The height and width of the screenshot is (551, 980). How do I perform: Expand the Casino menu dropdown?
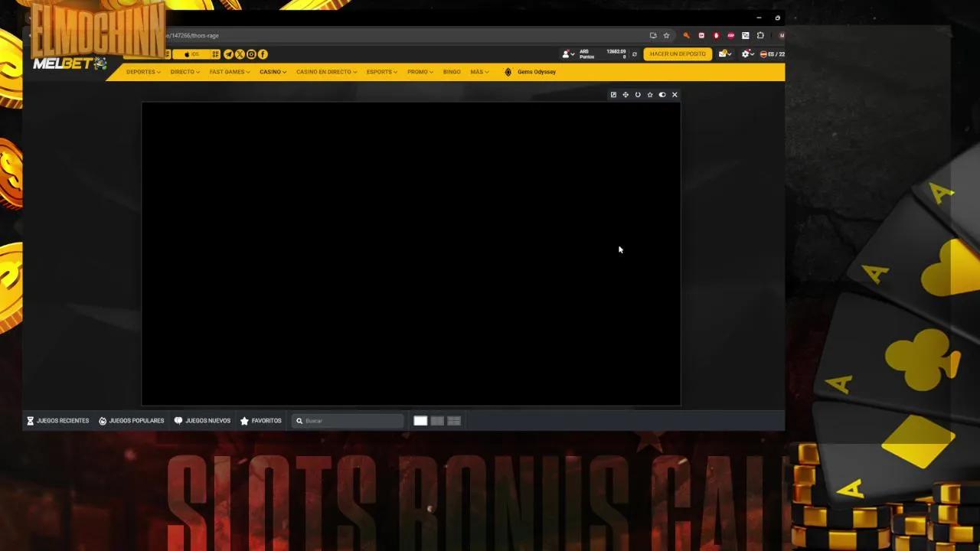click(272, 71)
